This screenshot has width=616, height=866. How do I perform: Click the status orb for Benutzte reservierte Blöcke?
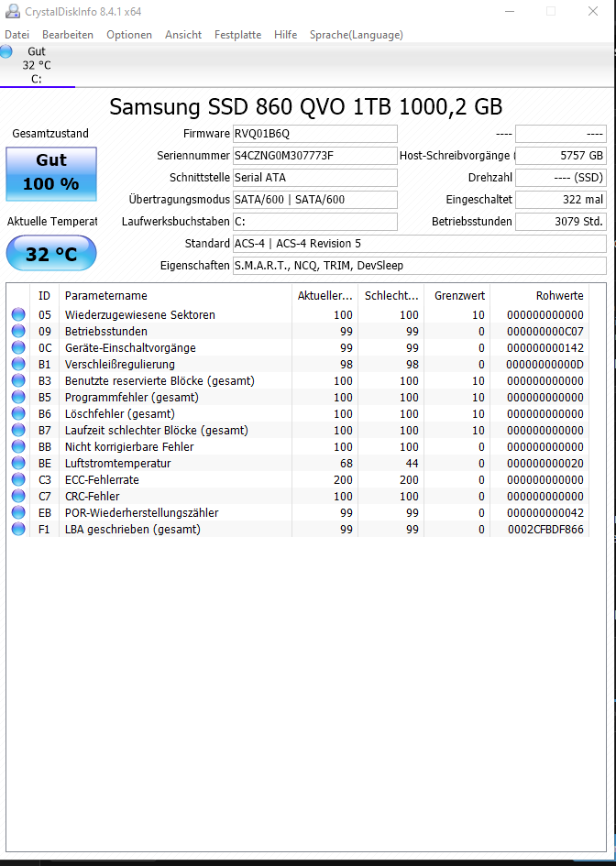18,380
